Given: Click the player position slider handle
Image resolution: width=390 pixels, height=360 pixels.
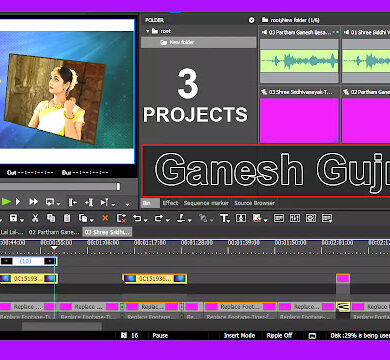Looking at the screenshot, I should pos(118,187).
